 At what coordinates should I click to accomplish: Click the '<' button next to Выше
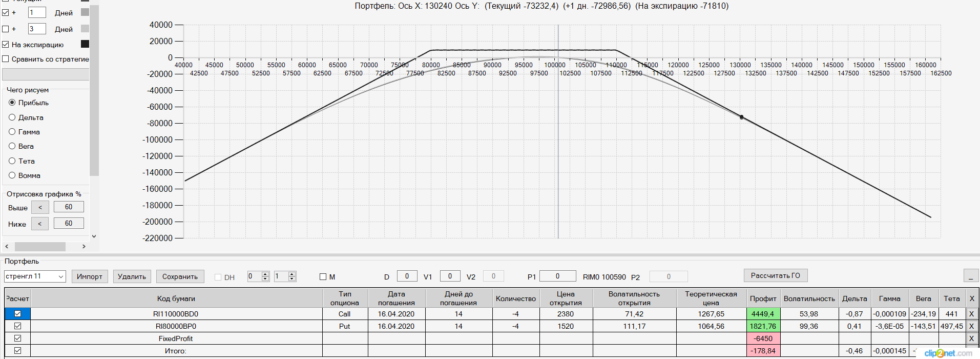[x=40, y=207]
